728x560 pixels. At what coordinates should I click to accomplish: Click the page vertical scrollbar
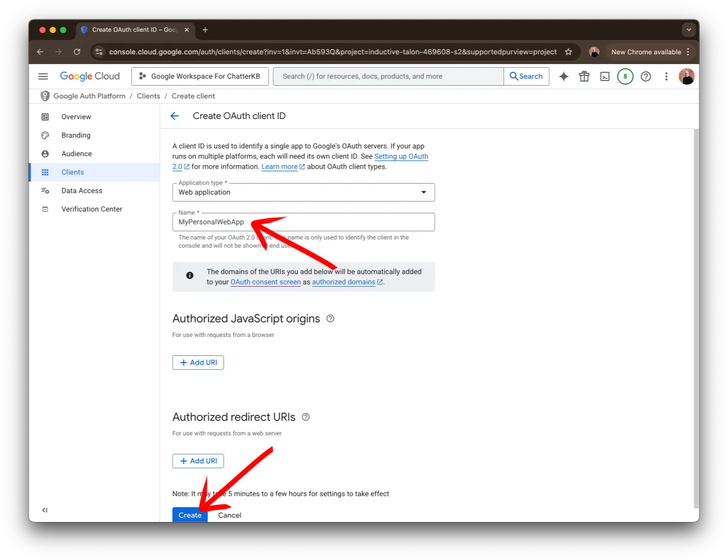pos(696,318)
